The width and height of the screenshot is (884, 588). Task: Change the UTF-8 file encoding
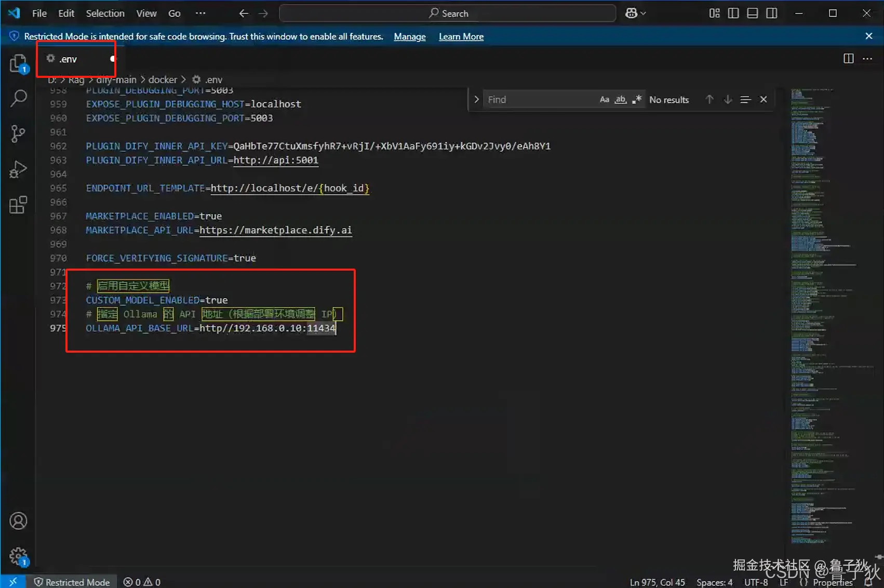click(x=756, y=582)
